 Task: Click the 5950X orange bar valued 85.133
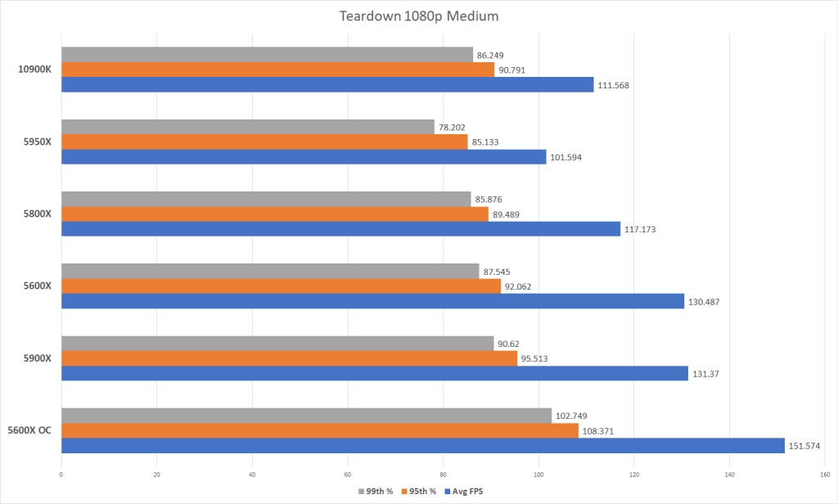(264, 142)
